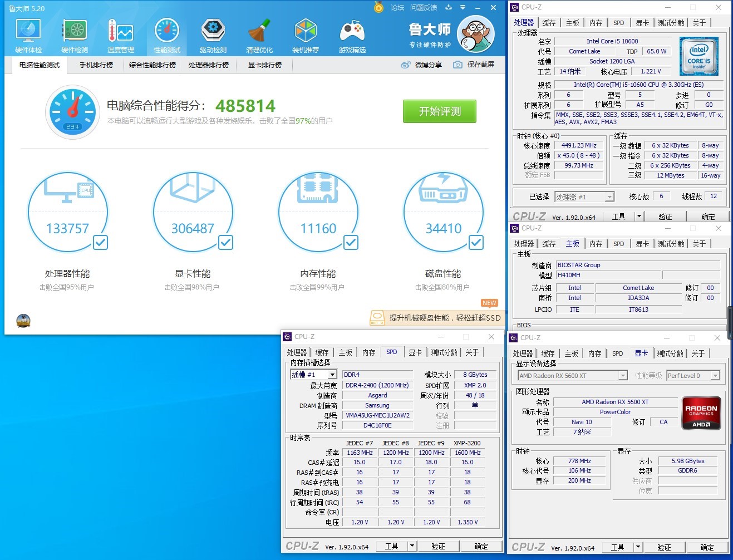Click the XMP-3200 column header

467,443
